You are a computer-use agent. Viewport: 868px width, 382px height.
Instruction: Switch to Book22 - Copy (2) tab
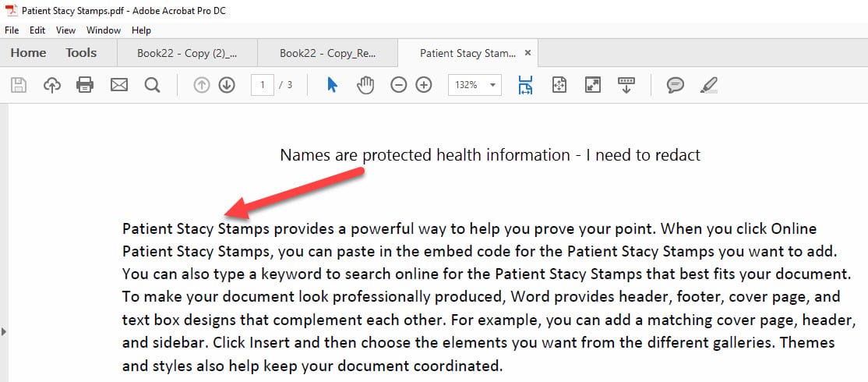187,53
